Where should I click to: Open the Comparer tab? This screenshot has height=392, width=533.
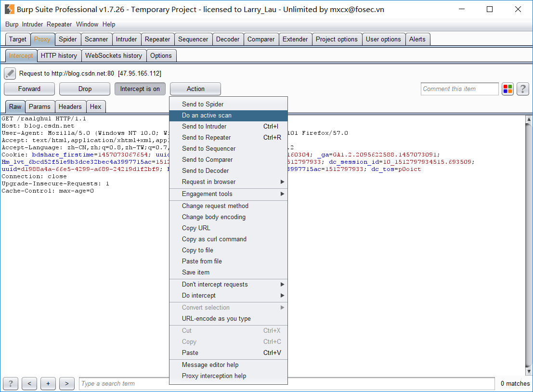(x=260, y=39)
